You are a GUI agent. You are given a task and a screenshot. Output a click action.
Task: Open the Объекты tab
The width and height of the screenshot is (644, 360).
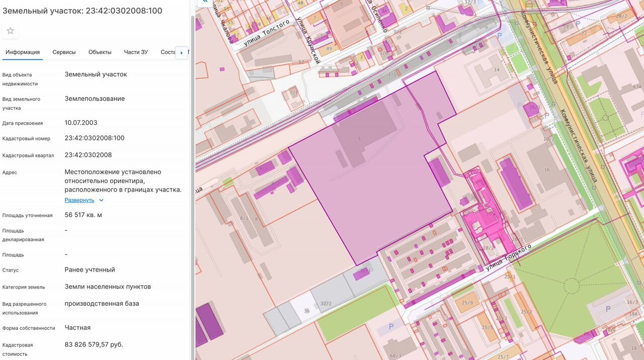pos(100,52)
